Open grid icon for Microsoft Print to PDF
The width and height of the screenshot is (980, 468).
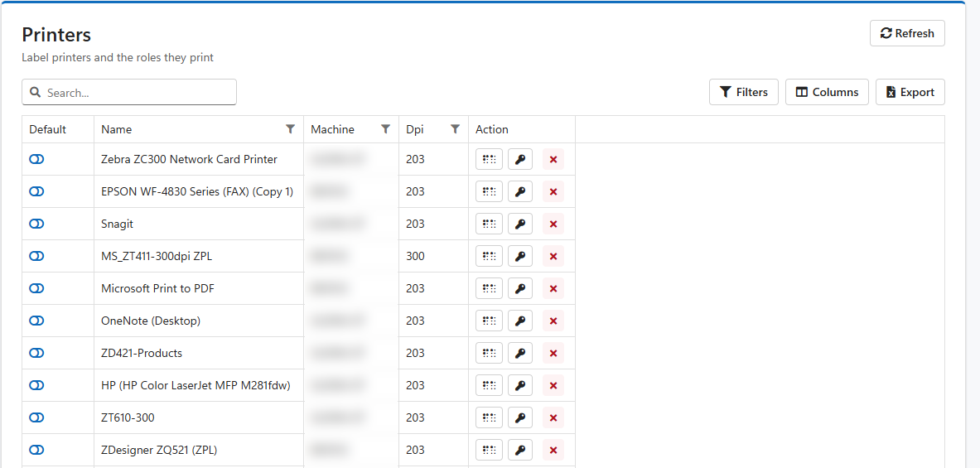coord(489,289)
